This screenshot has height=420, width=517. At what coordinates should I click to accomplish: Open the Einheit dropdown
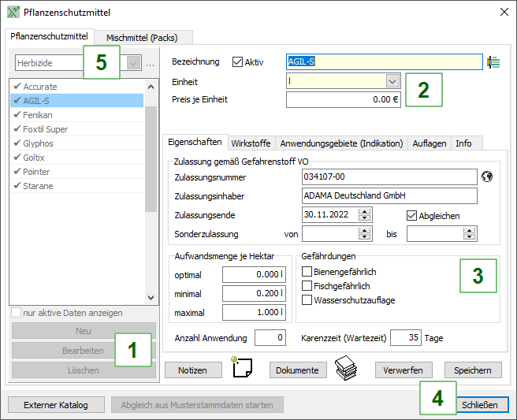[392, 81]
